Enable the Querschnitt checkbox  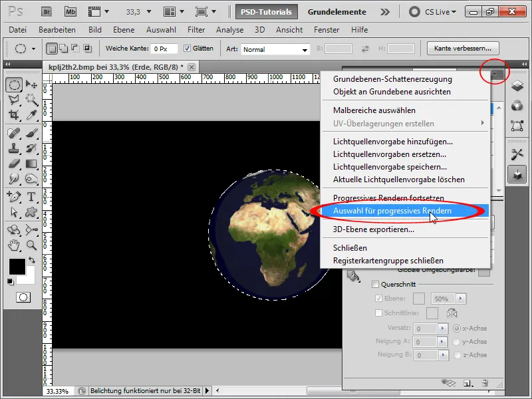pyautogui.click(x=376, y=285)
